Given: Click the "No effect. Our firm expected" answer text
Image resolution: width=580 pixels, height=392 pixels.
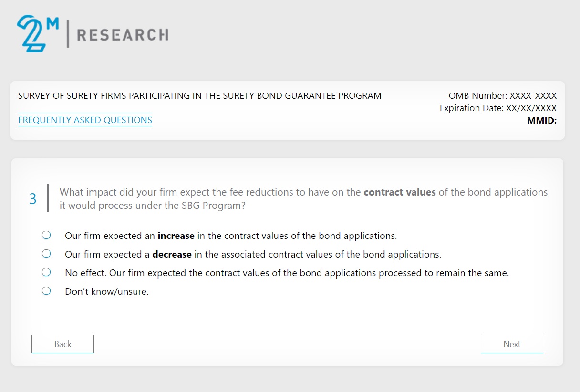Looking at the screenshot, I should 287,273.
